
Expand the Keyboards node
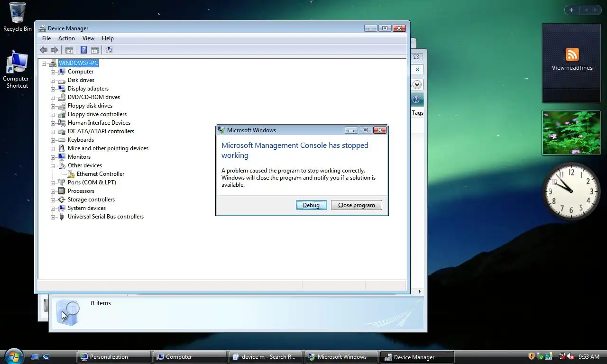pyautogui.click(x=53, y=140)
